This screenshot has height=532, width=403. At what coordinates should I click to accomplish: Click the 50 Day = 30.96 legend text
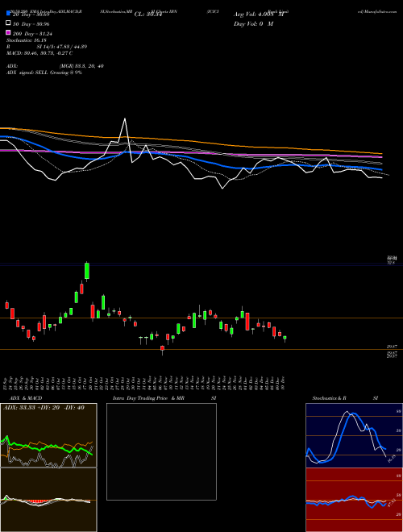[31, 24]
